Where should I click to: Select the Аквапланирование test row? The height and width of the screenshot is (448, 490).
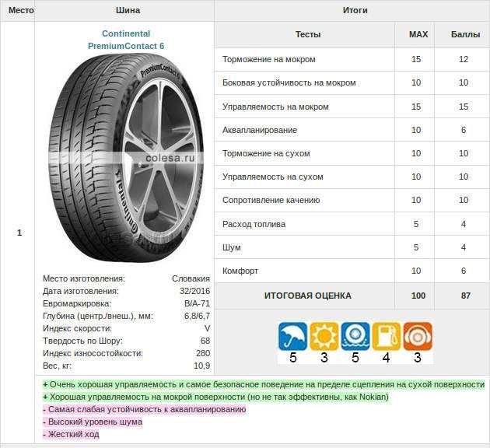(352, 130)
